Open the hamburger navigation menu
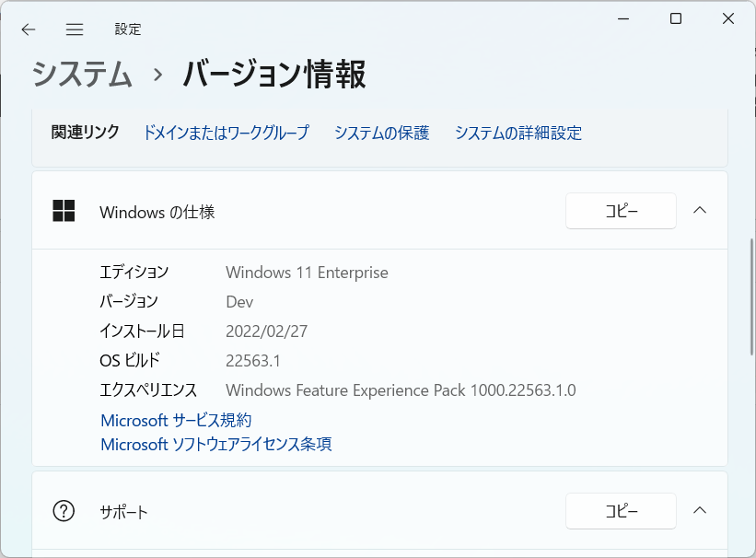Screen dimensions: 756x558 [x=75, y=29]
